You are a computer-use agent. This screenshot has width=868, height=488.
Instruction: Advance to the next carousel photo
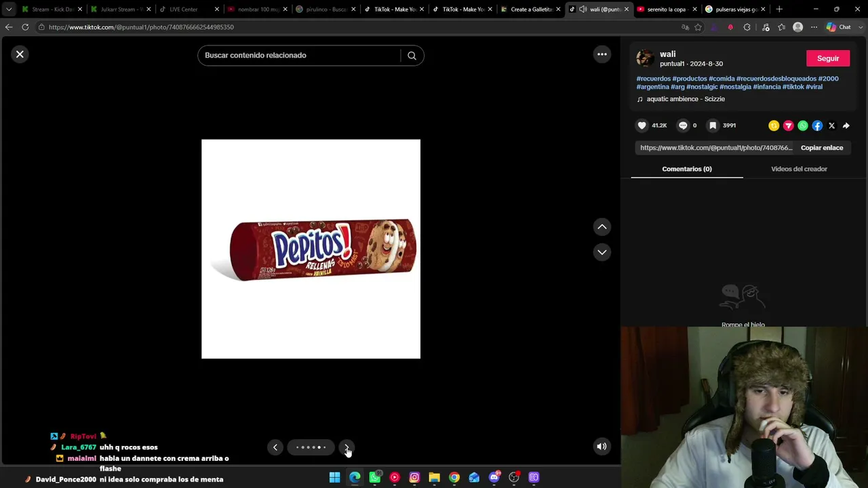coord(347,447)
